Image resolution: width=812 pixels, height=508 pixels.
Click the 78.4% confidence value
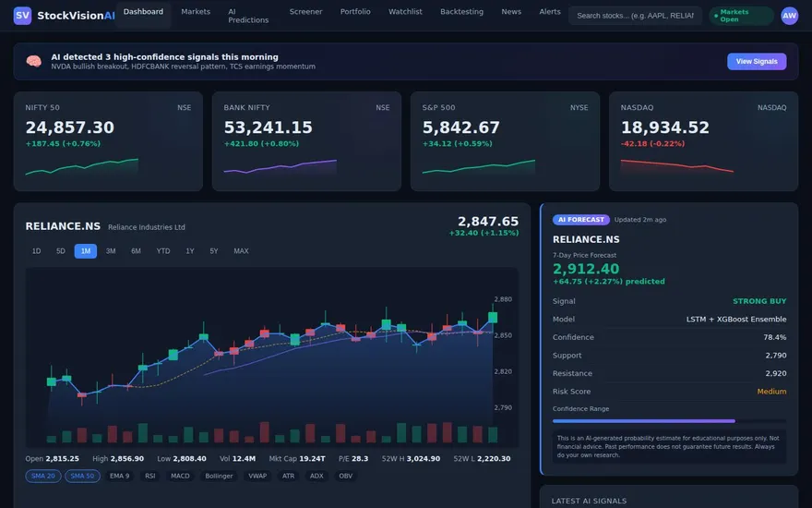[x=775, y=337]
